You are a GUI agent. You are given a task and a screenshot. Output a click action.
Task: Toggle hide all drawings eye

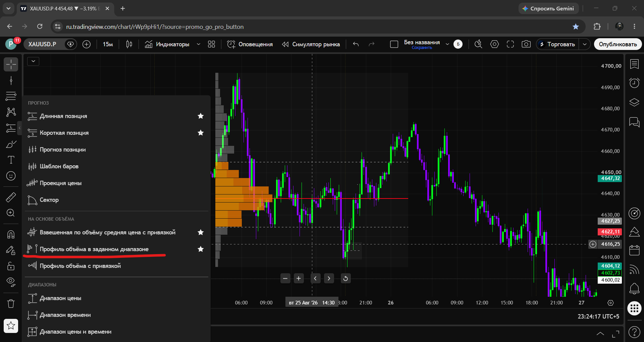11,282
